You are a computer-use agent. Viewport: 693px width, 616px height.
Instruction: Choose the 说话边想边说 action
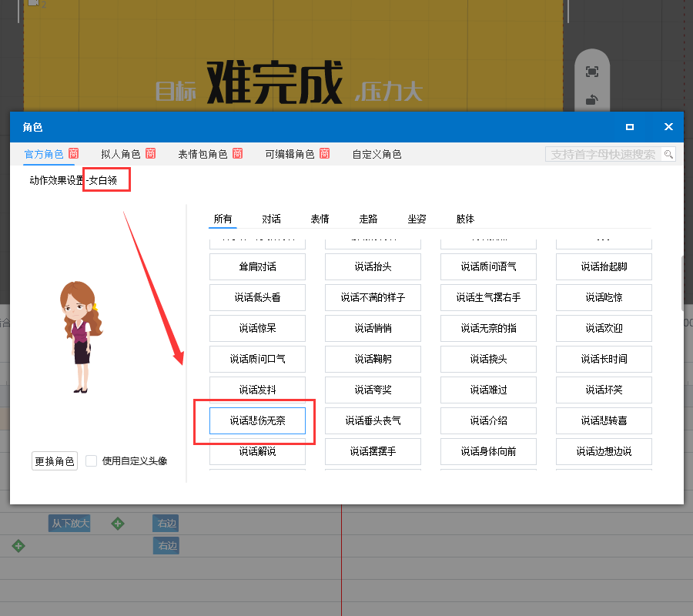(x=604, y=451)
